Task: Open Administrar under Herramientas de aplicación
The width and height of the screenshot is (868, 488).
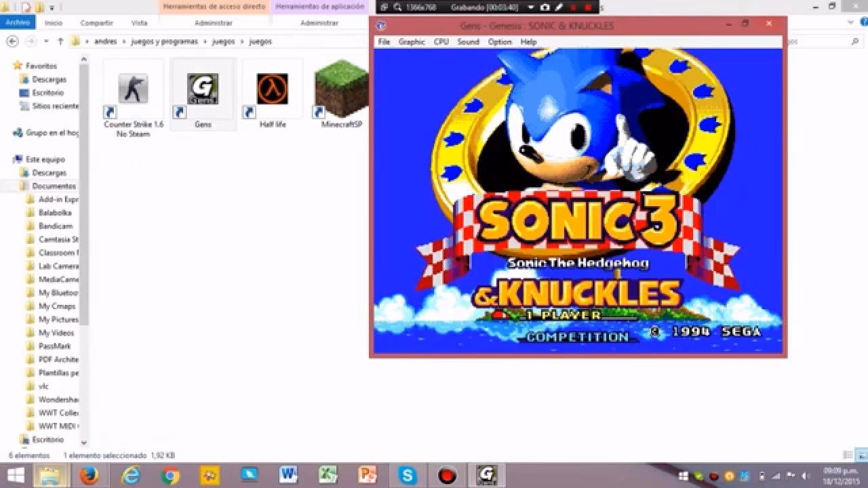Action: click(319, 22)
